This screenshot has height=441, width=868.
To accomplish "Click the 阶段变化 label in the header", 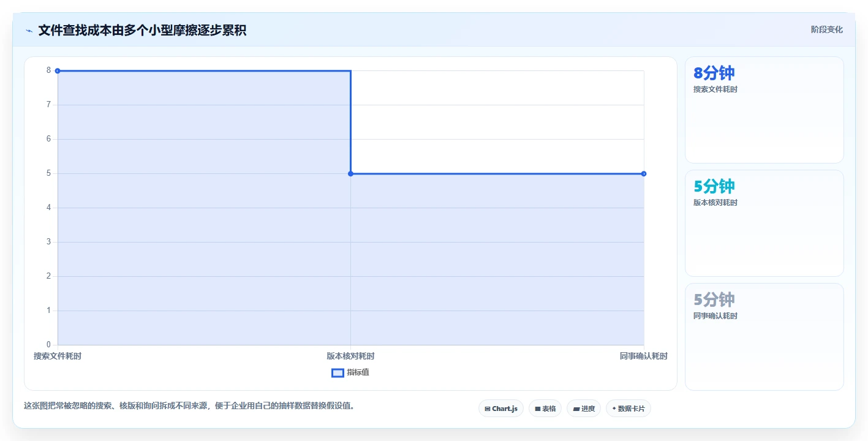I will [x=827, y=29].
